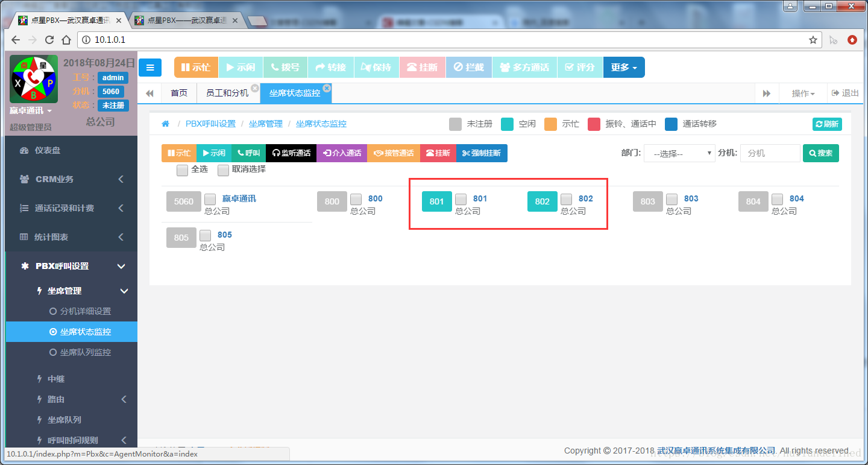Collapse the PBX呼叫设置 sidebar menu

[x=71, y=266]
